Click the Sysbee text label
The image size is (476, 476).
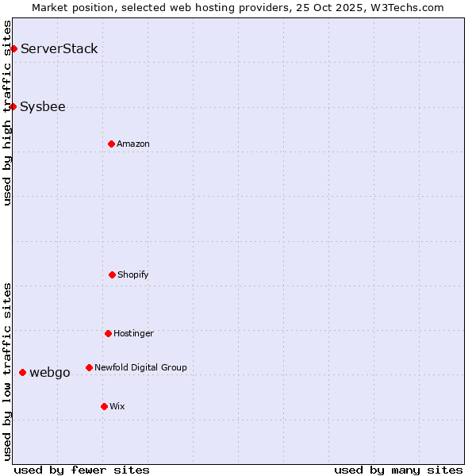click(43, 107)
